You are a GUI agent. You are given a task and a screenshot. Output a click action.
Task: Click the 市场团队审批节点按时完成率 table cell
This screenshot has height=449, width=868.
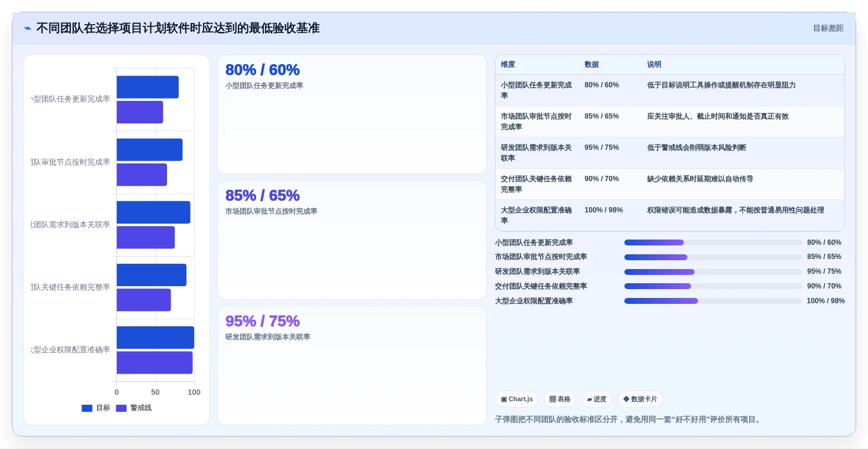point(537,122)
